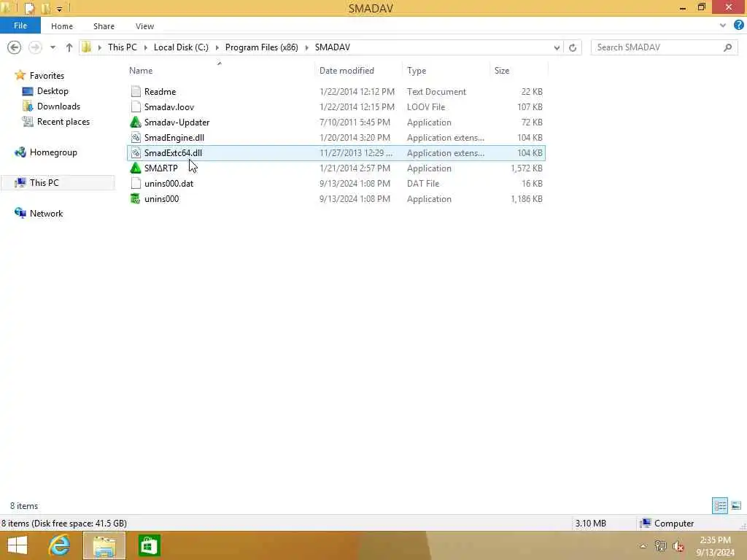Image resolution: width=747 pixels, height=560 pixels.
Task: Open Homegroup in the navigation pane
Action: 53,152
